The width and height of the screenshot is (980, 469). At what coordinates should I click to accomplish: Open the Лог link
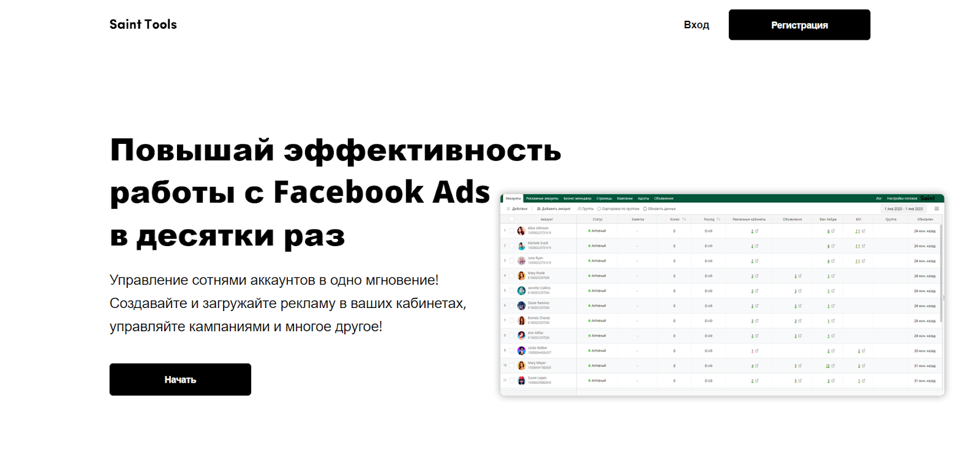(879, 198)
